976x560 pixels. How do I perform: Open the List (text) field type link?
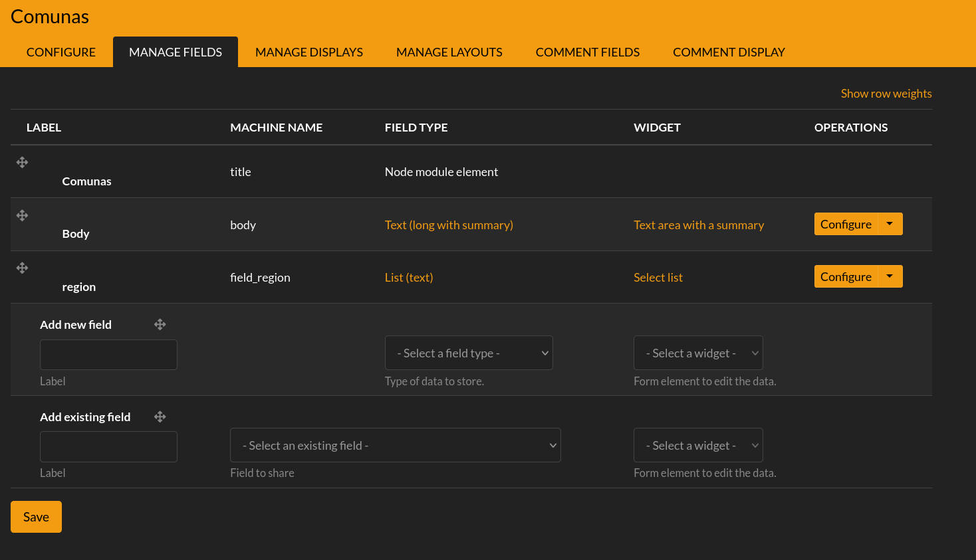[x=408, y=278]
